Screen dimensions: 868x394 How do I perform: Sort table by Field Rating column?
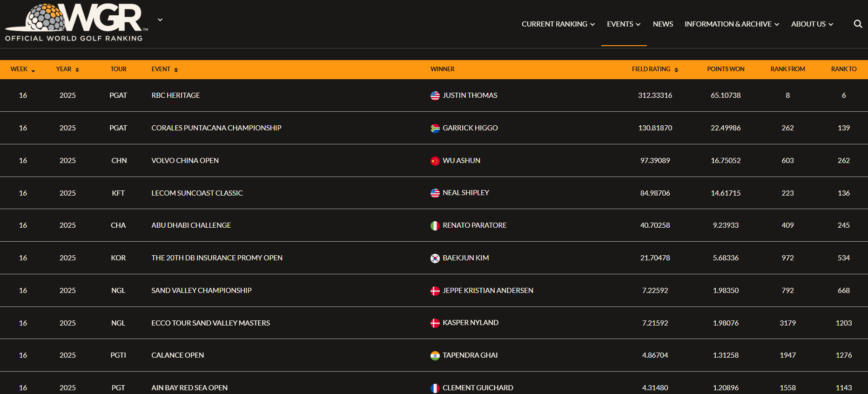pos(655,69)
